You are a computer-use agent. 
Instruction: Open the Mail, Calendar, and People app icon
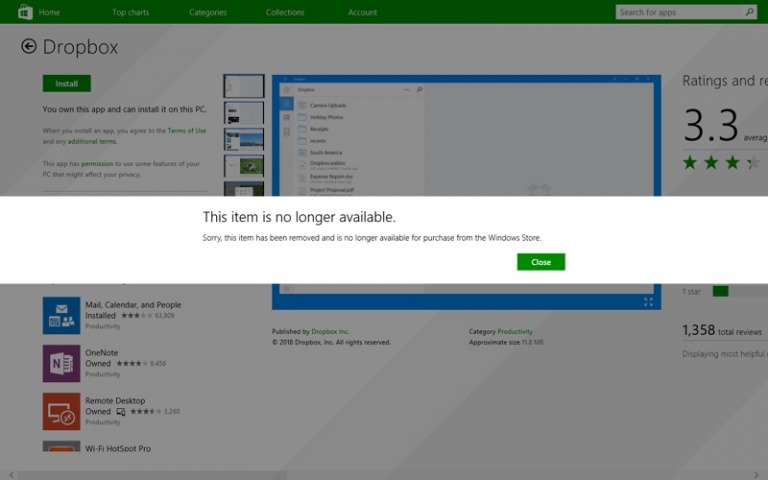click(61, 315)
